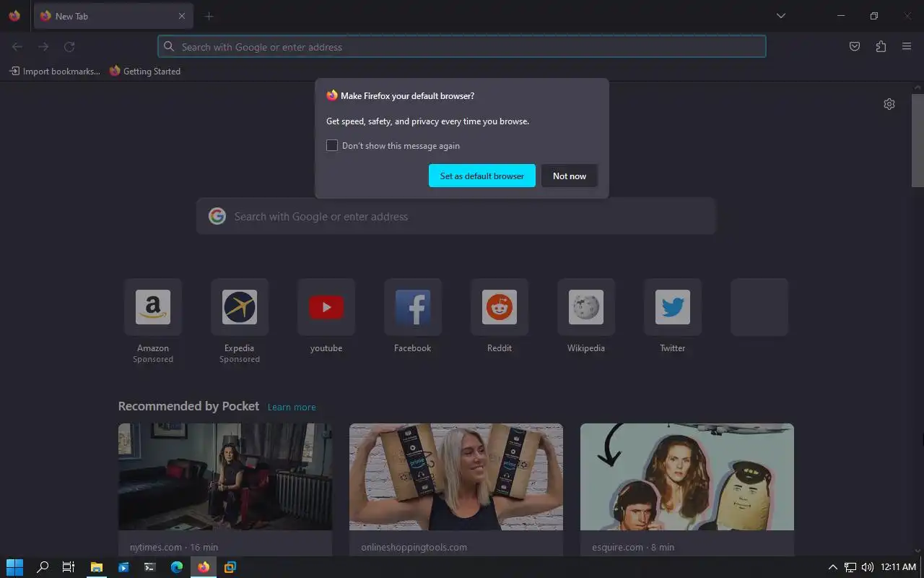This screenshot has width=924, height=578.
Task: Open a new tab with plus button
Action: coord(209,16)
